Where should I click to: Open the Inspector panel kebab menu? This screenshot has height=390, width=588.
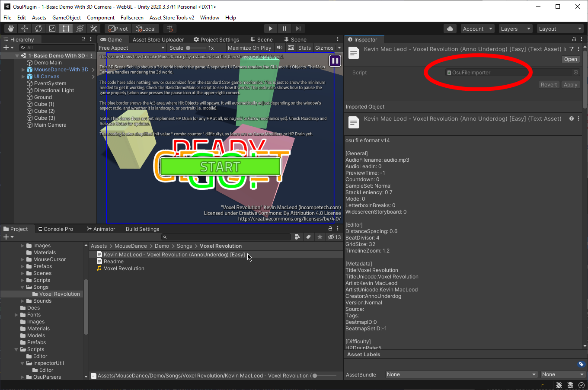(x=582, y=39)
